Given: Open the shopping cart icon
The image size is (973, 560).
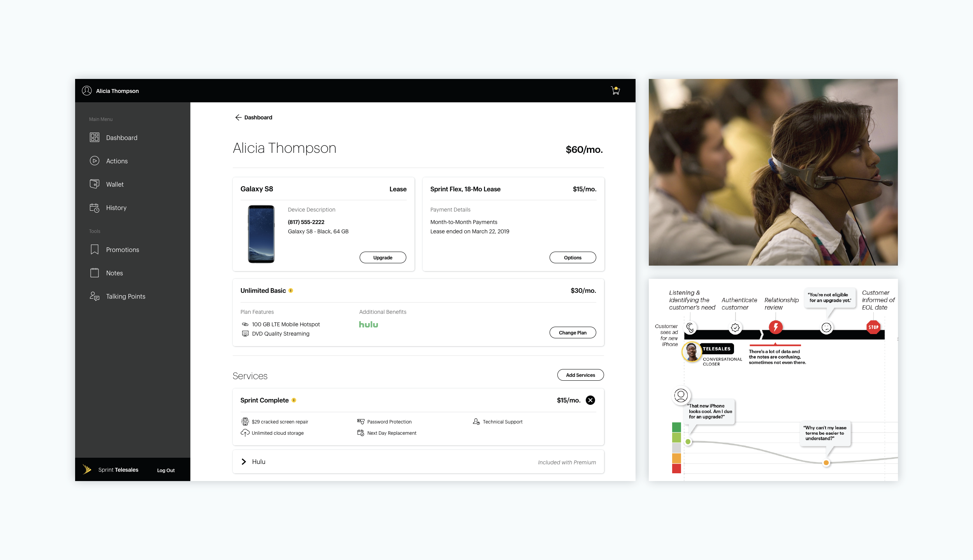Looking at the screenshot, I should tap(615, 90).
